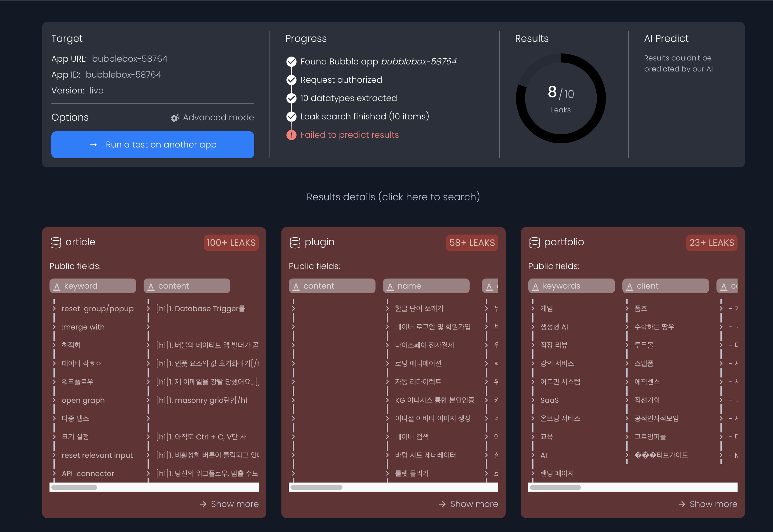This screenshot has width=773, height=532.
Task: Expand the 'KG 이니시스 통합 본인인증' plugin row
Action: coord(387,400)
